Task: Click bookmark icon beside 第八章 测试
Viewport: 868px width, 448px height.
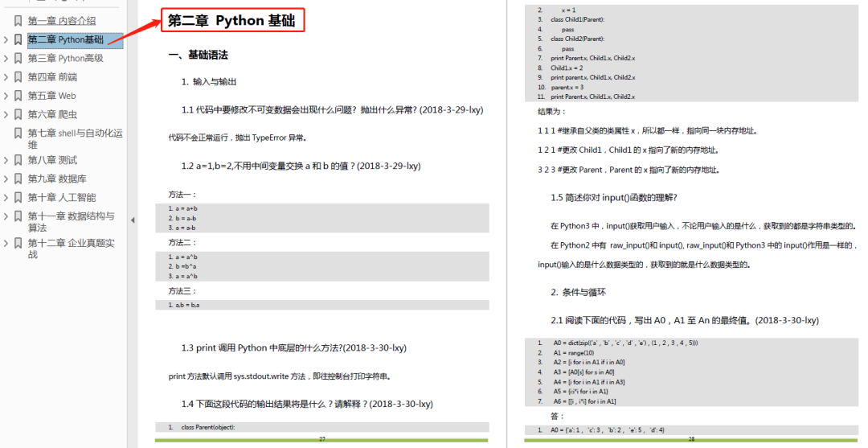Action: [x=18, y=160]
